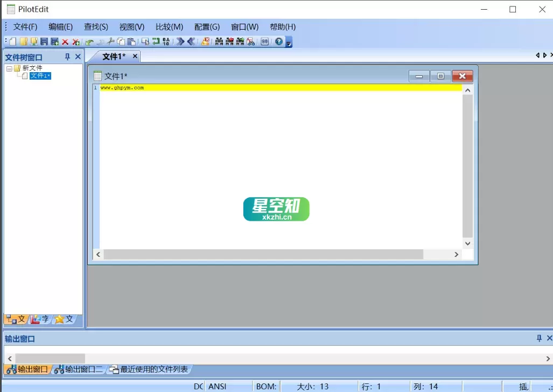The height and width of the screenshot is (392, 553).
Task: Open a file with the open folder toolbar icon
Action: 23,41
